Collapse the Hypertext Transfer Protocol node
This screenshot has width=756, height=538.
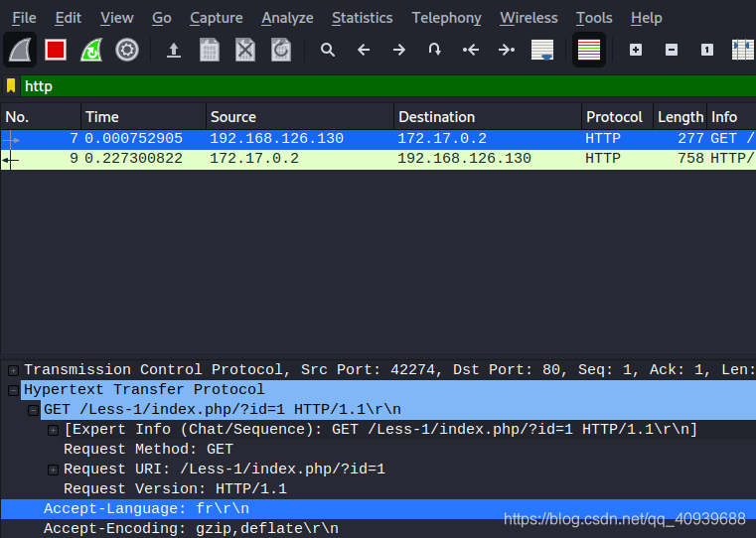pos(14,390)
